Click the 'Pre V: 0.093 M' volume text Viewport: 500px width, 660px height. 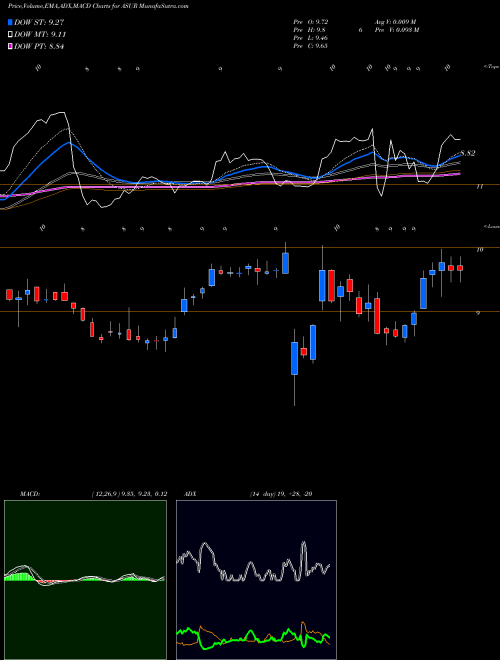click(x=396, y=30)
